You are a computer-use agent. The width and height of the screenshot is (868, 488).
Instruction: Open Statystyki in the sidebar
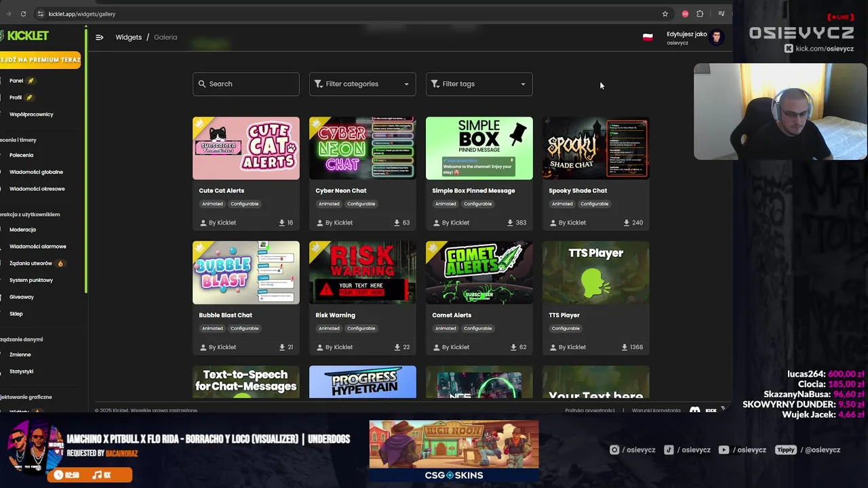22,371
